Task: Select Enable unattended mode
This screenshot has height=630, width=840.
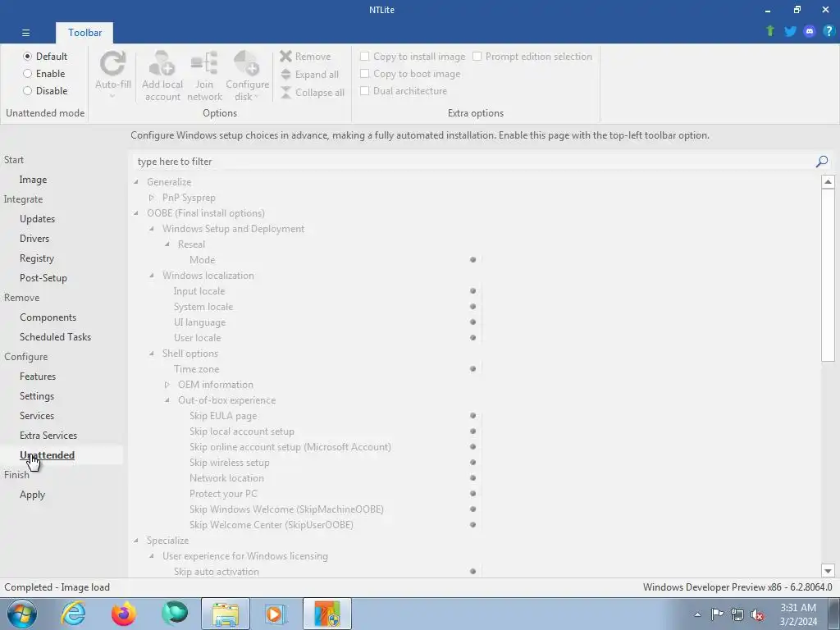Action: 44,73
